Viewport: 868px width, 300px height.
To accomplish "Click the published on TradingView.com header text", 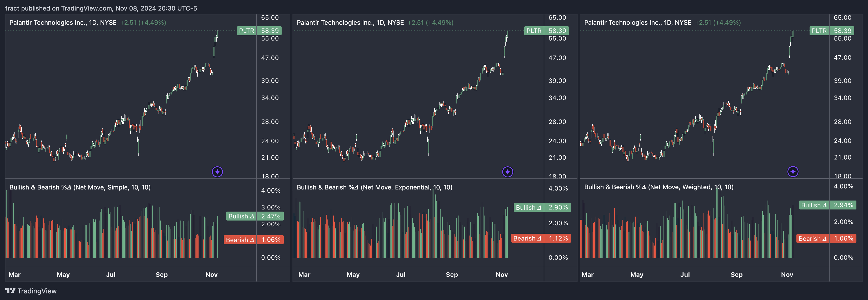I will pos(101,8).
